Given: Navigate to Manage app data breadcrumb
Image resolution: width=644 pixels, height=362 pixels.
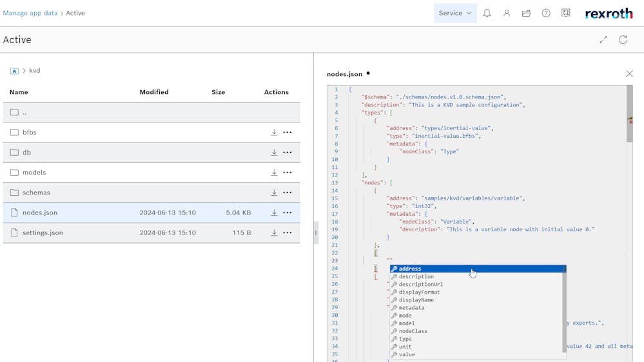Looking at the screenshot, I should (x=30, y=13).
